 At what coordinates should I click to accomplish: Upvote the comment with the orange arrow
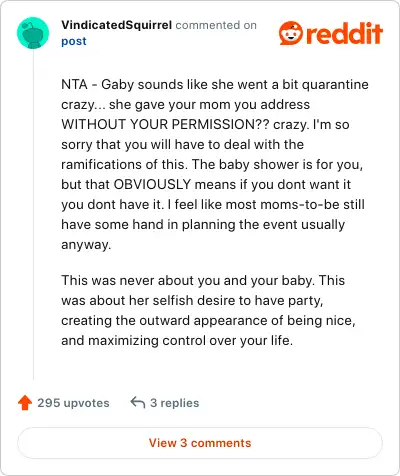coord(25,403)
